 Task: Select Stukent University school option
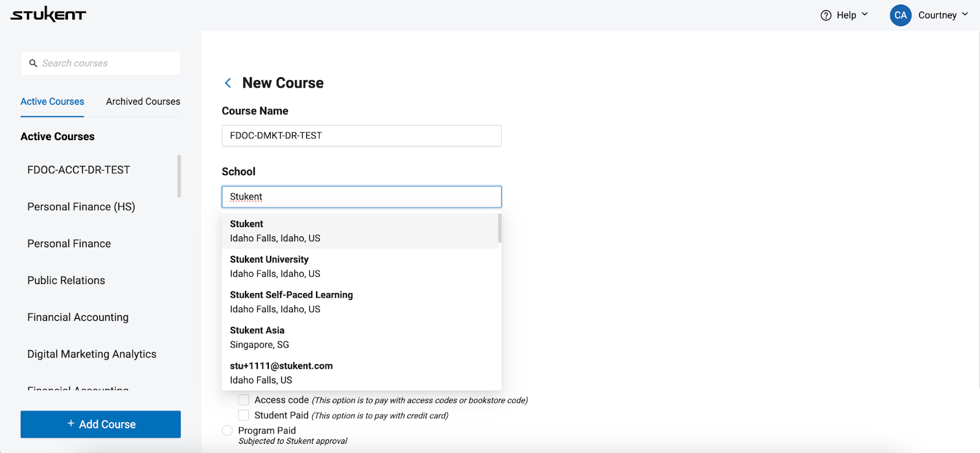point(360,266)
